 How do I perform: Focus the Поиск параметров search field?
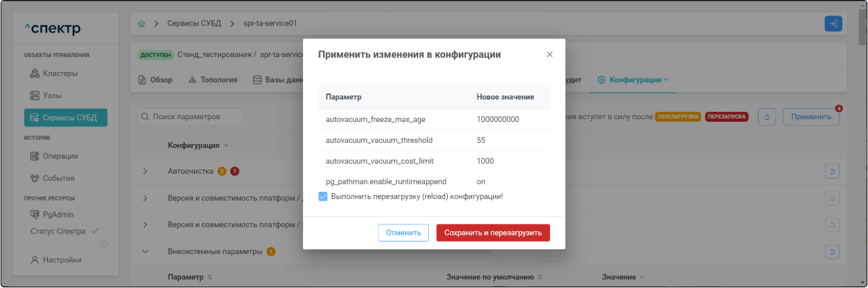point(189,117)
